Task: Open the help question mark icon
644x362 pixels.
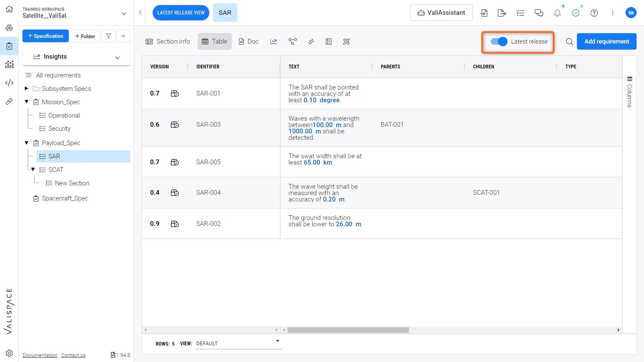Action: 594,13
